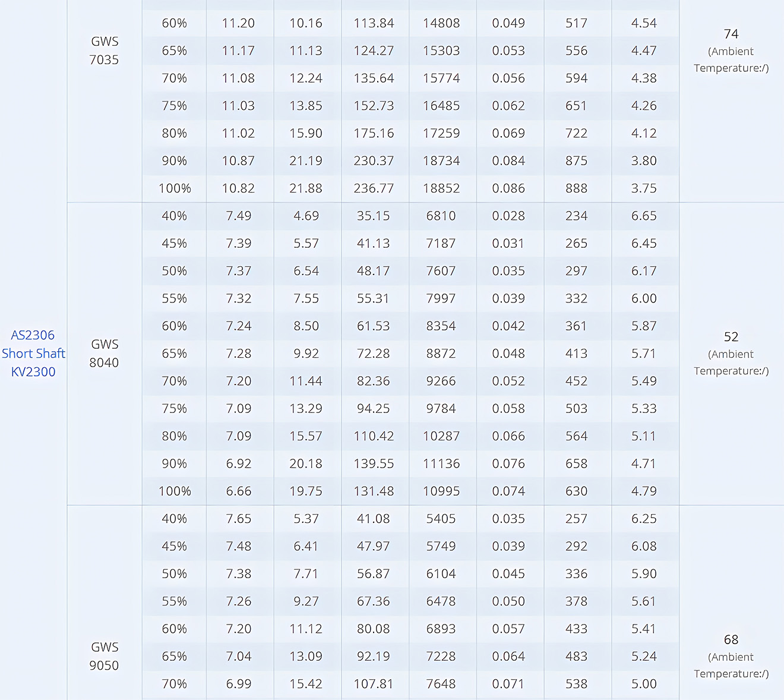784x700 pixels.
Task: Open the AS2306 Short Shaft KV2300 link
Action: pyautogui.click(x=33, y=353)
